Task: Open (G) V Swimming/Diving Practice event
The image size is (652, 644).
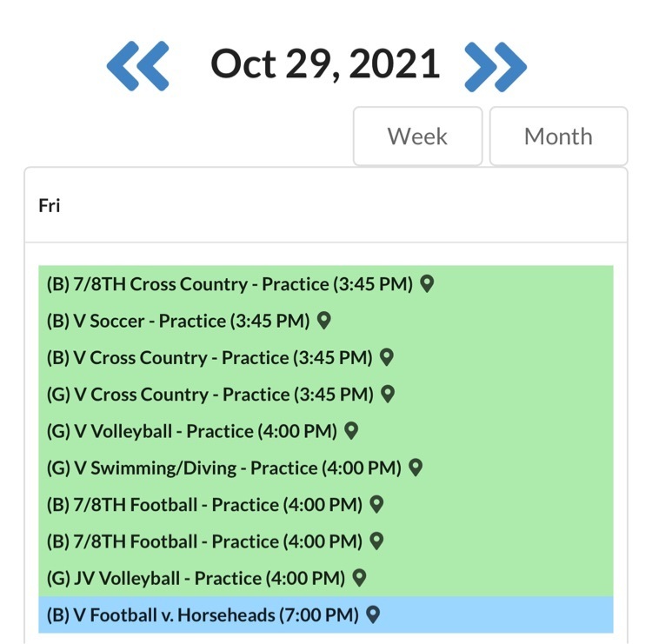Action: point(223,468)
